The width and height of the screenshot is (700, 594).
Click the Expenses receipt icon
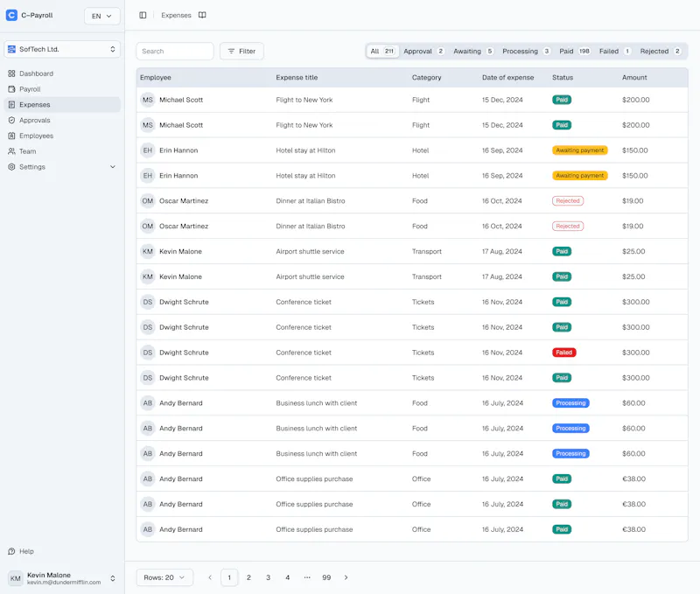click(11, 105)
